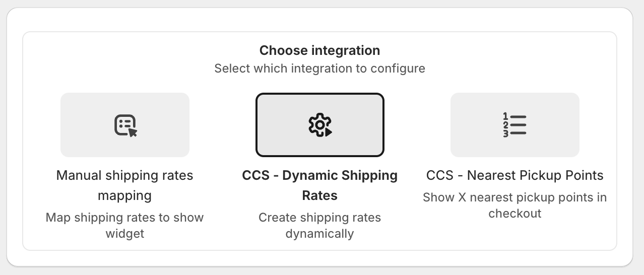Click the word 'Rates' under the middle tile
This screenshot has height=275, width=644.
319,195
